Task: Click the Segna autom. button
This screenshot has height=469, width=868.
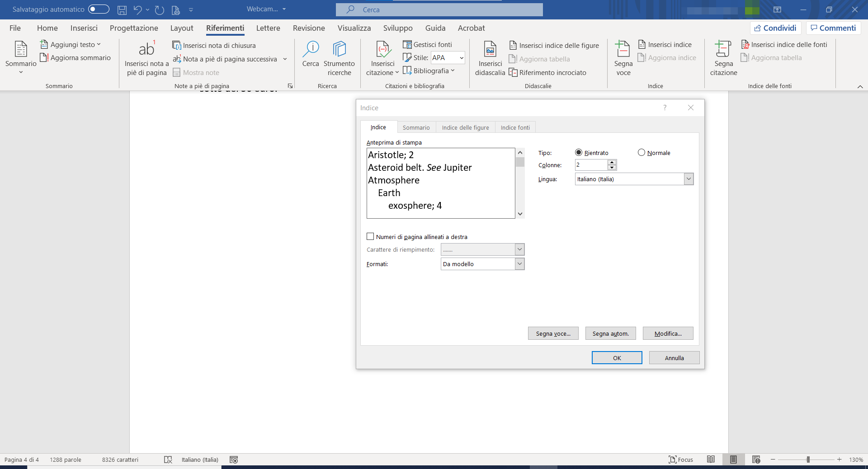Action: [610, 333]
